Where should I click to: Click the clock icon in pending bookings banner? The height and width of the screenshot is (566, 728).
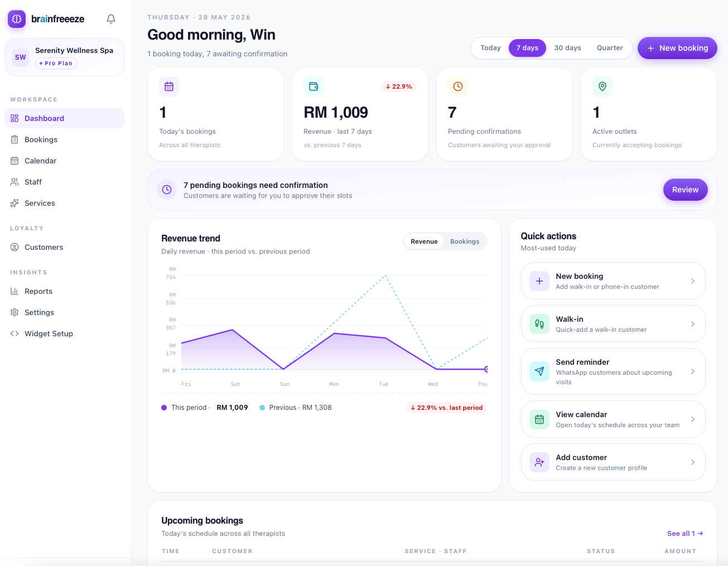pyautogui.click(x=167, y=190)
